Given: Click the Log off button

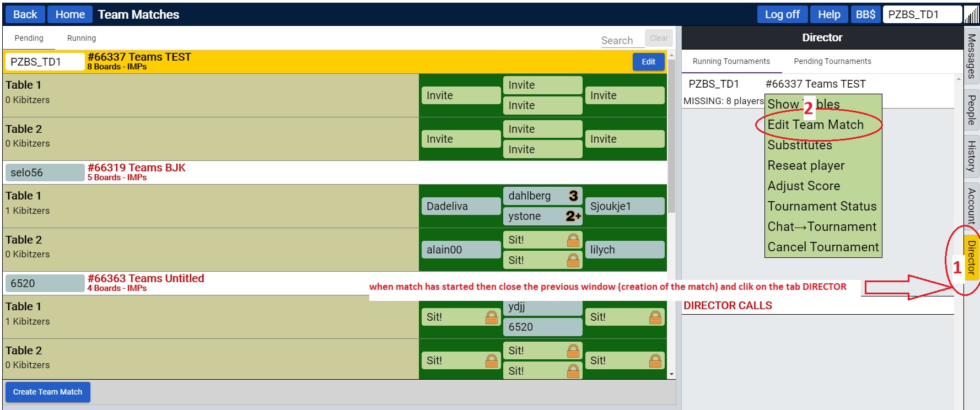Looking at the screenshot, I should pos(782,14).
